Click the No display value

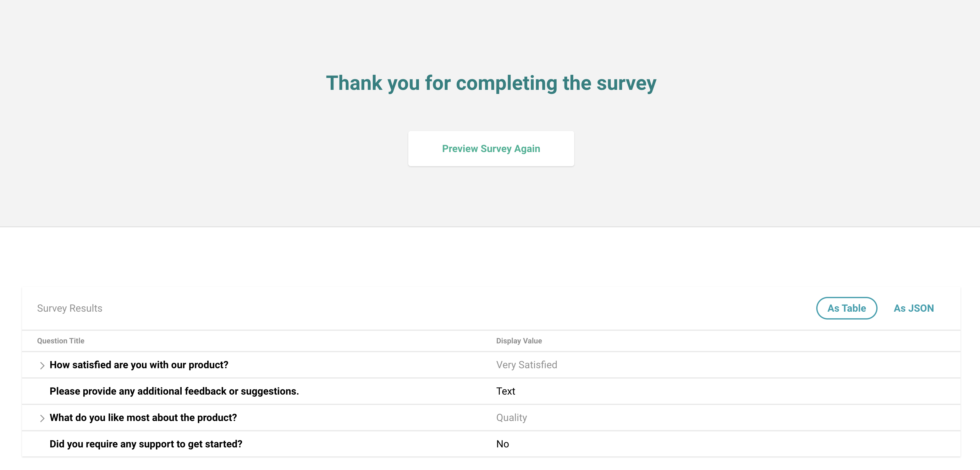(x=503, y=444)
